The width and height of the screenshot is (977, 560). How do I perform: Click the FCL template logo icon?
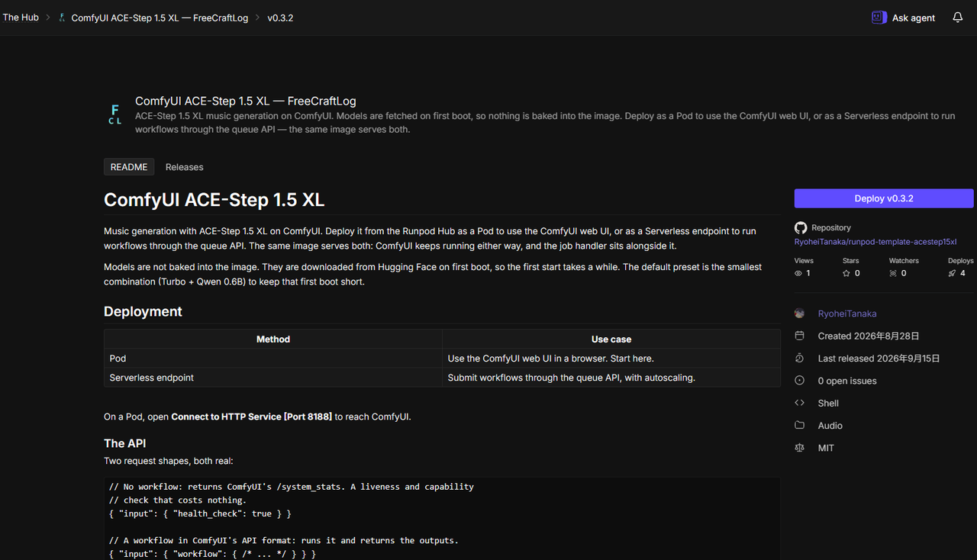click(x=114, y=114)
